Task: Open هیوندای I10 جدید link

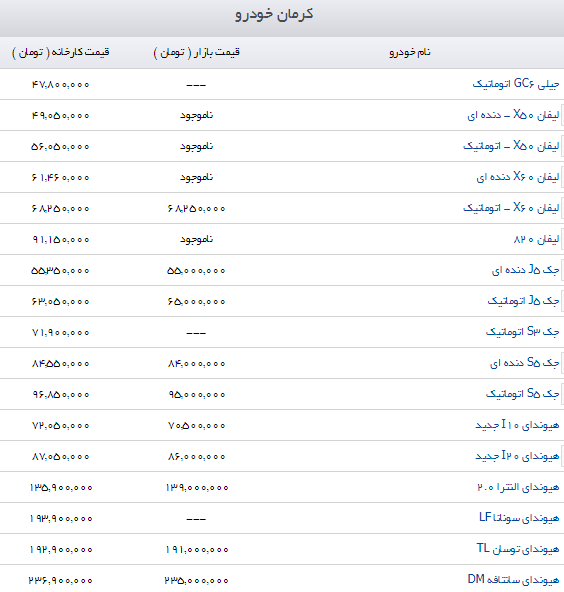Action: tap(517, 425)
